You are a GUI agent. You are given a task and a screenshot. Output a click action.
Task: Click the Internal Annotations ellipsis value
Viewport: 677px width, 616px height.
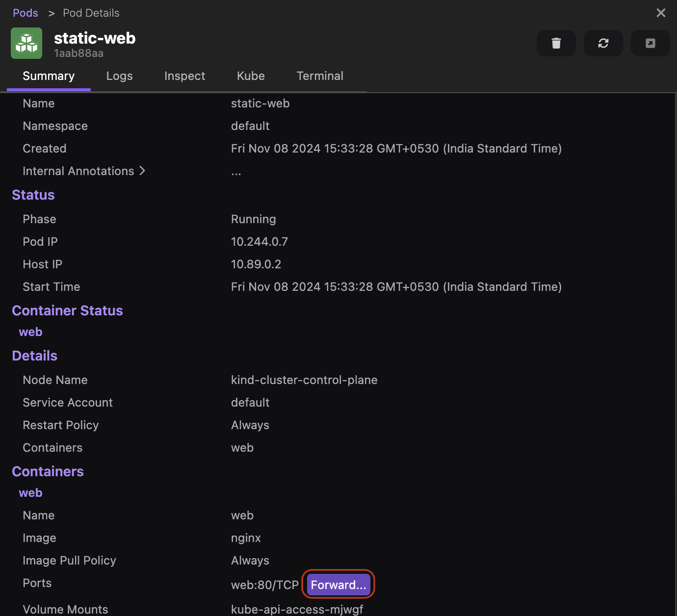[236, 172]
